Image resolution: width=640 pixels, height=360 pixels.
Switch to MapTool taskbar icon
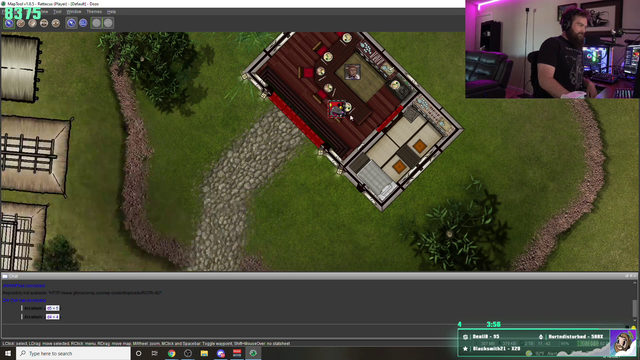tap(253, 353)
